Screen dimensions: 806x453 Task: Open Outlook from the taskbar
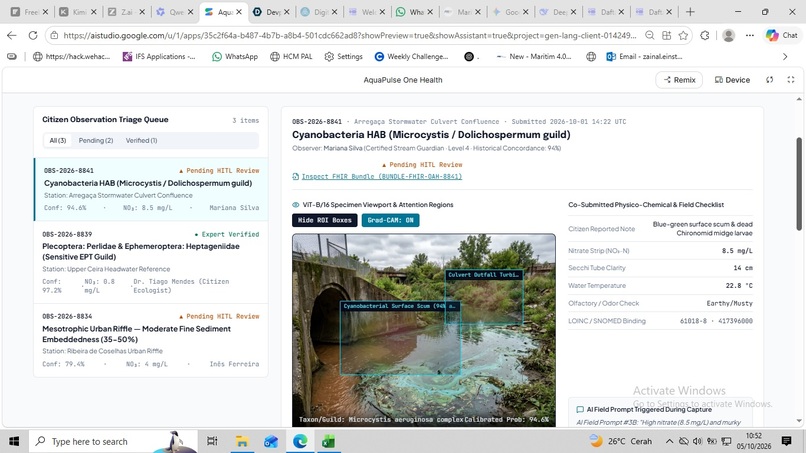tap(271, 441)
